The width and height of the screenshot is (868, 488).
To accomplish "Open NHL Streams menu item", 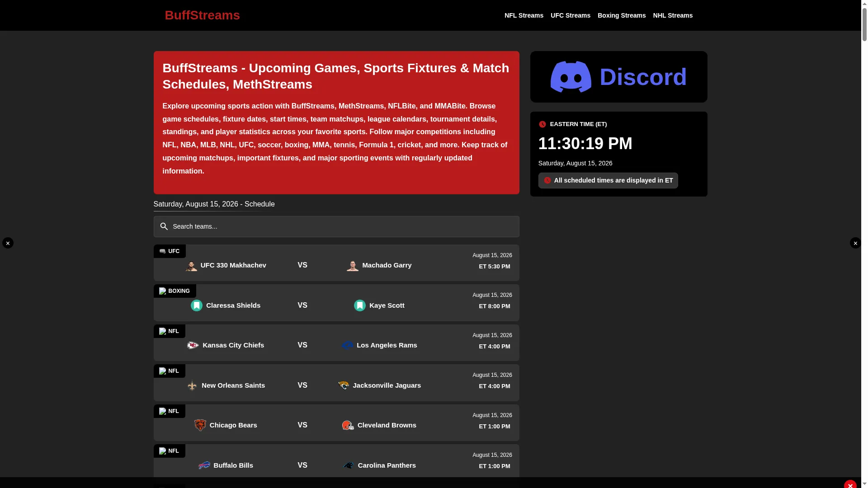I will [x=673, y=15].
